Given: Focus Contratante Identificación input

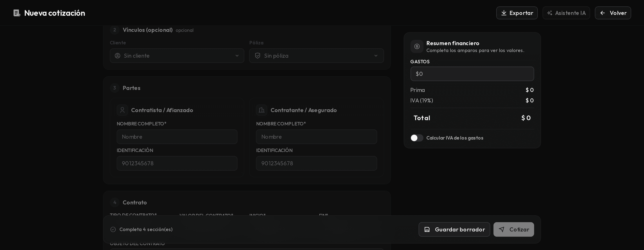Looking at the screenshot, I should (x=317, y=163).
